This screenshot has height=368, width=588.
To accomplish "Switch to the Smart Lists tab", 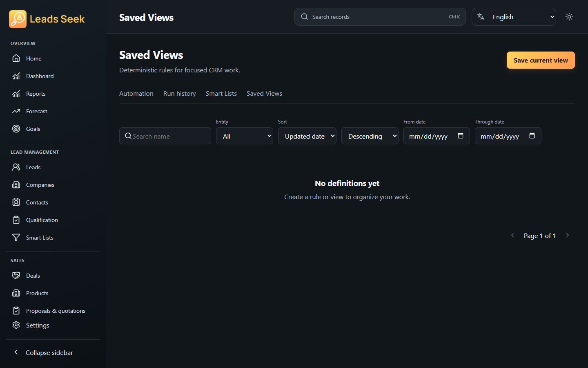I will [221, 93].
